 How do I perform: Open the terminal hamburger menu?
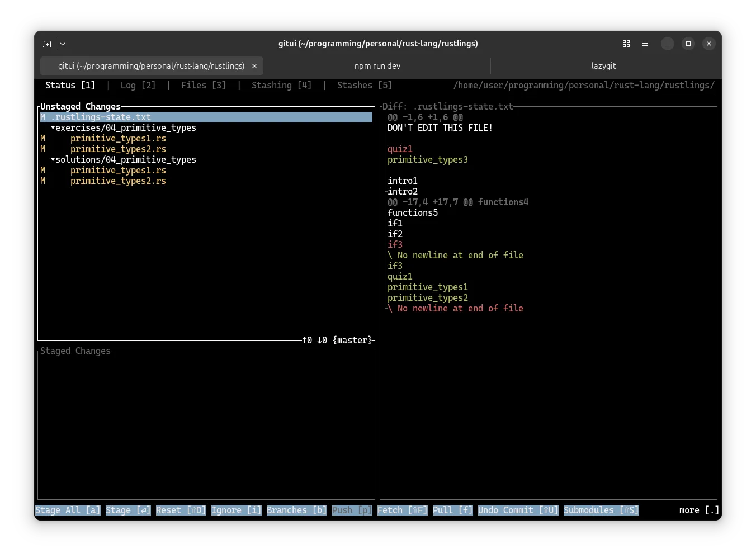(x=645, y=44)
